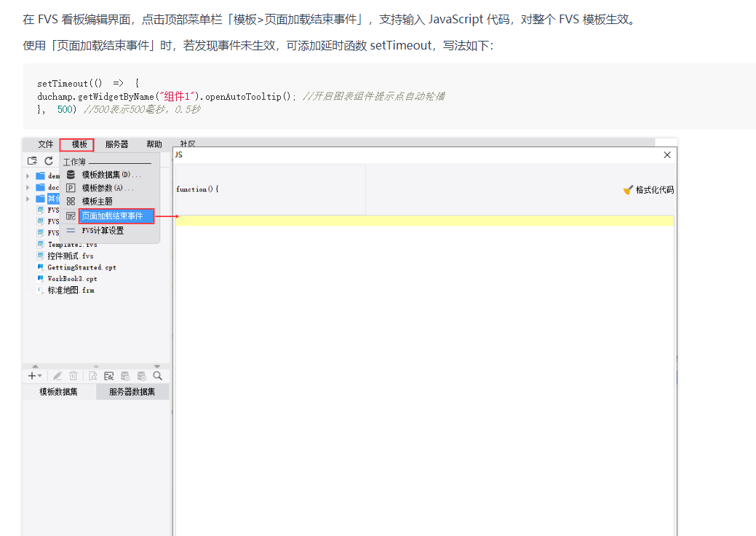Expand the highlighted 其他 folder
The height and width of the screenshot is (536, 756).
(x=28, y=199)
